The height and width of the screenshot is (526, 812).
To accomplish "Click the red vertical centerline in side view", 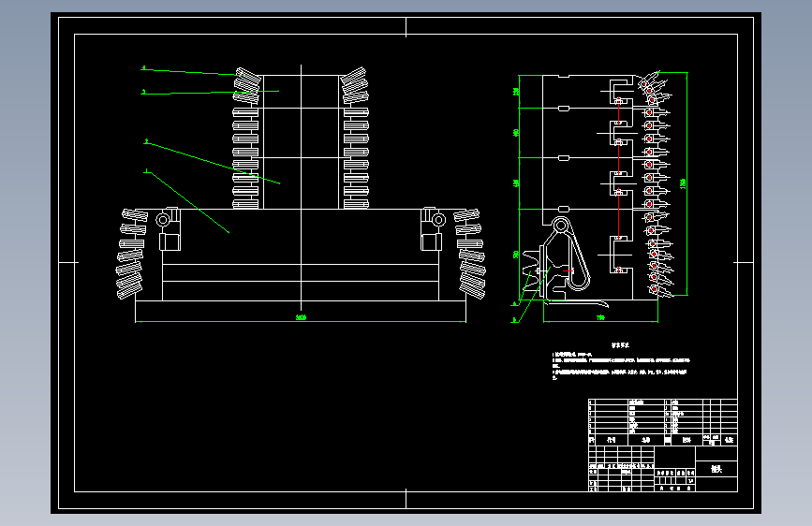I will point(618,183).
